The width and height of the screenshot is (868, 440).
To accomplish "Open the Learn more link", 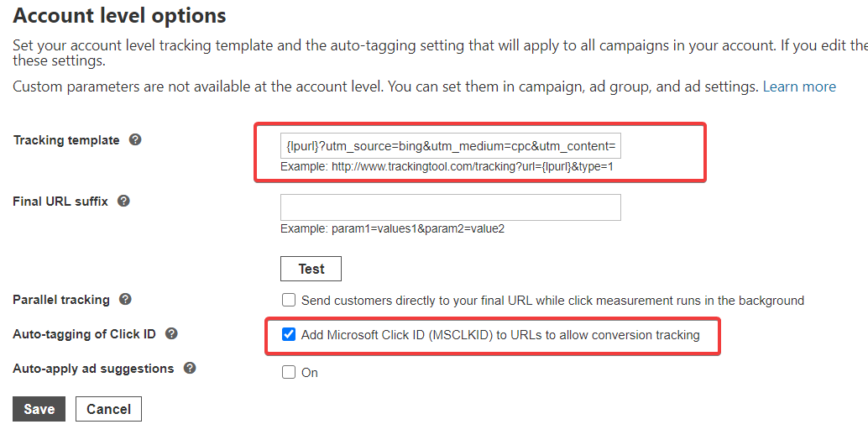I will point(799,86).
